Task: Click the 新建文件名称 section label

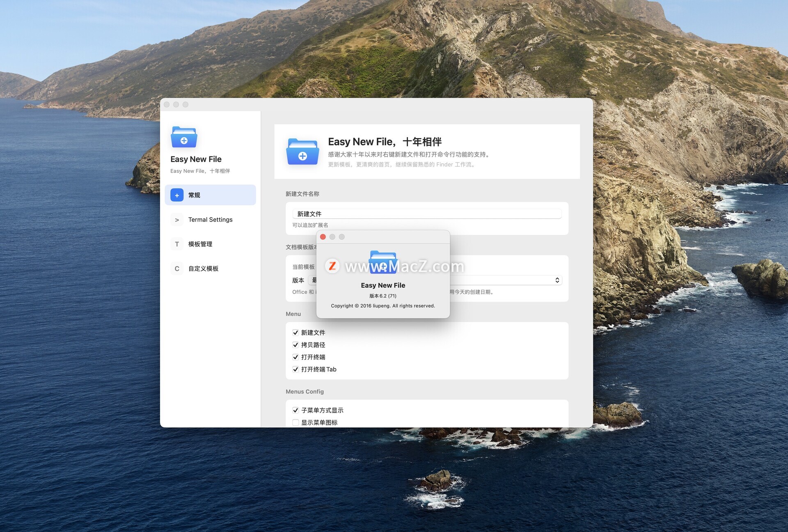Action: point(302,194)
